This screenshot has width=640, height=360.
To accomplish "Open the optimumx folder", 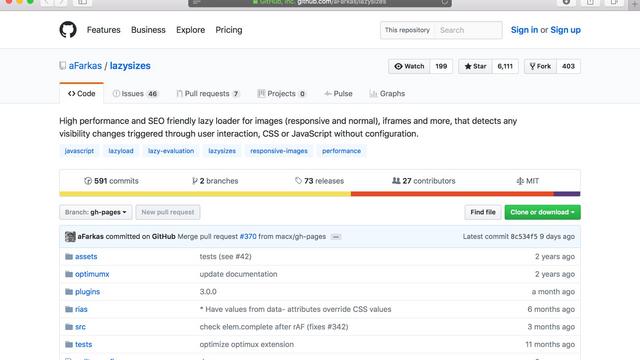I will tap(92, 274).
